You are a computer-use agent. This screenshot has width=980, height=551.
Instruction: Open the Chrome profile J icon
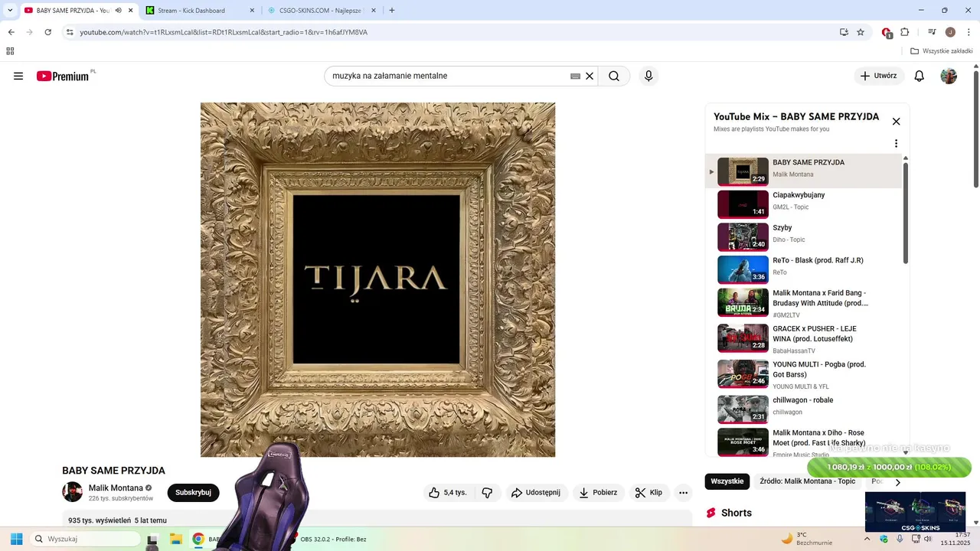click(950, 32)
